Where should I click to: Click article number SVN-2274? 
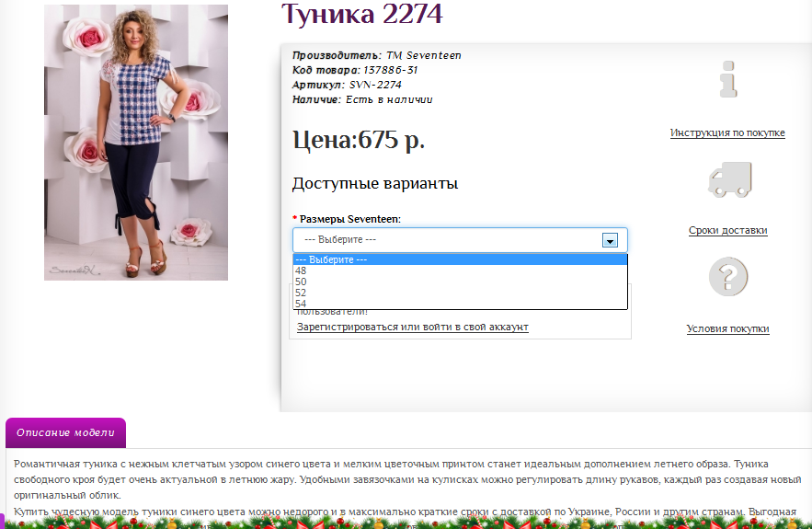[375, 85]
